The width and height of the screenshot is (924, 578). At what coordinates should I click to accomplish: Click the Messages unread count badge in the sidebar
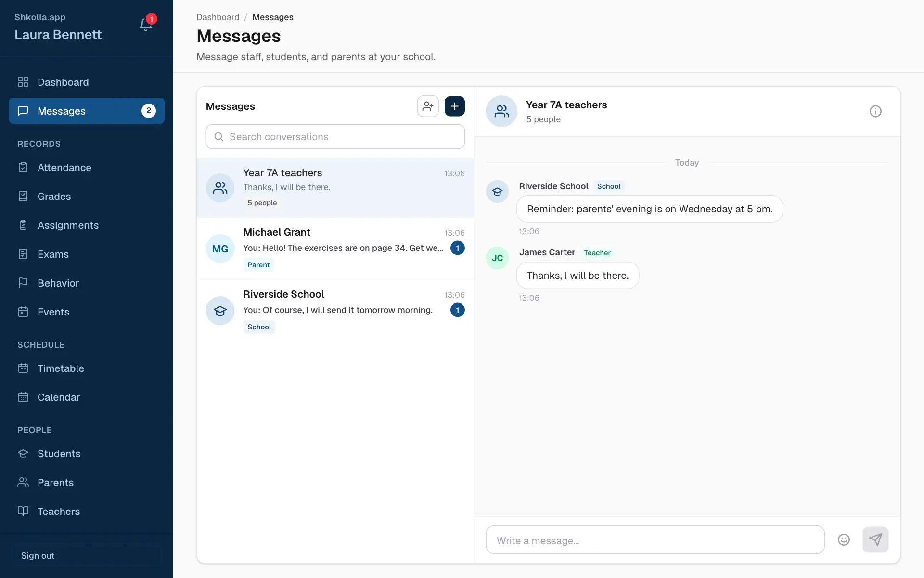[x=149, y=111]
